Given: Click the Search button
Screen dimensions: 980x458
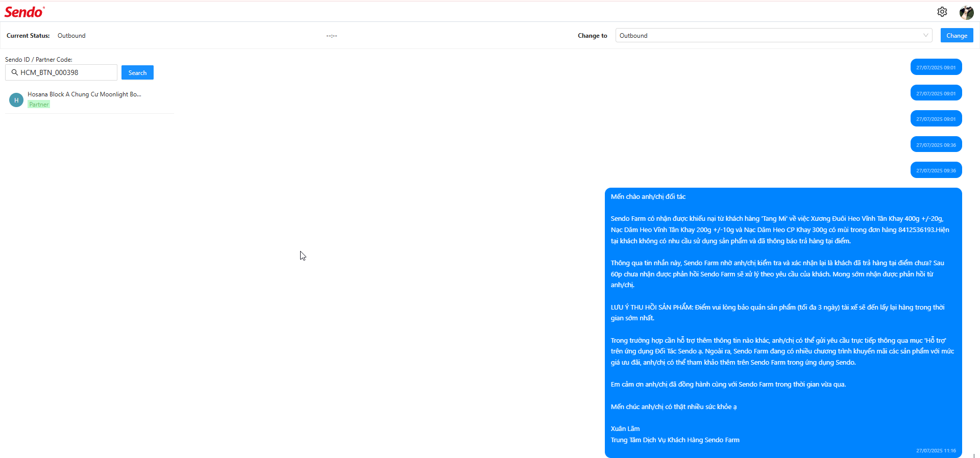Looking at the screenshot, I should coord(137,72).
